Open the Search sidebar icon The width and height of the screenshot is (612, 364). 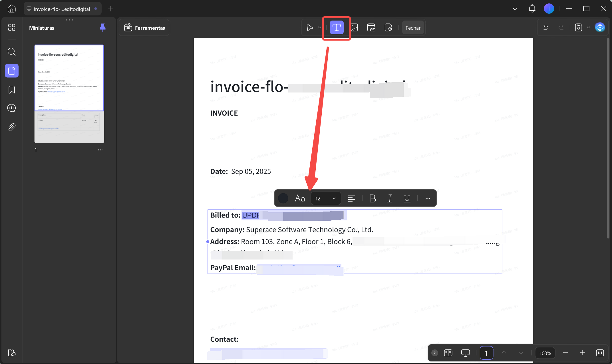point(12,52)
